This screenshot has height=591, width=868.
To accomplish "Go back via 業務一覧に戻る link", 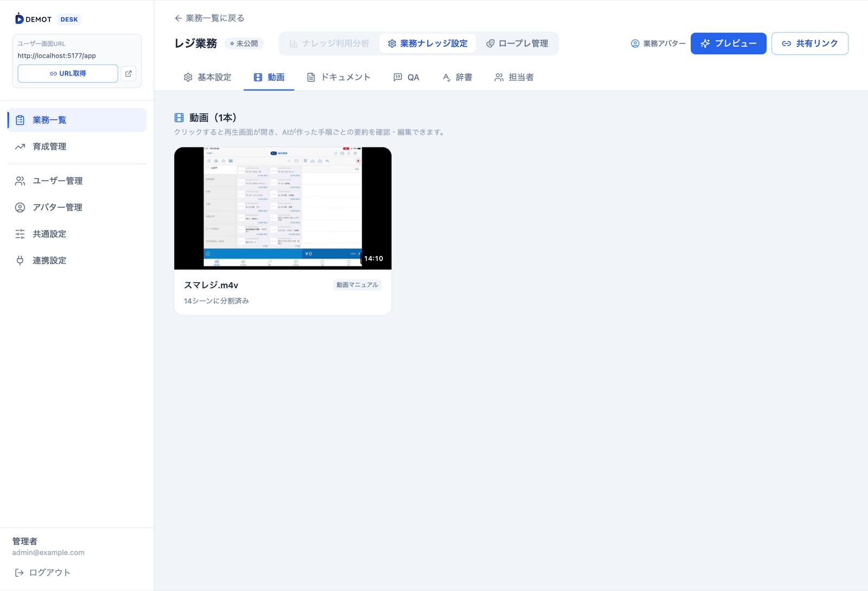I will point(209,18).
